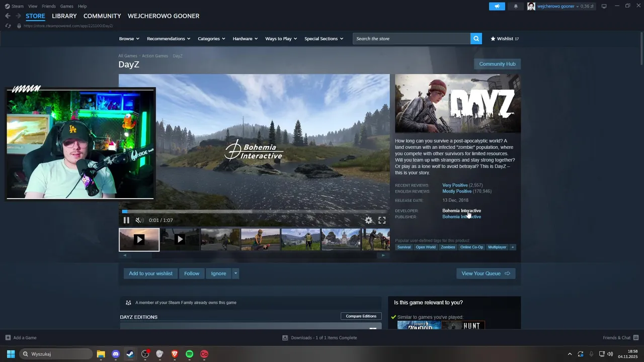644x362 pixels.
Task: Open the View menu
Action: (x=33, y=6)
